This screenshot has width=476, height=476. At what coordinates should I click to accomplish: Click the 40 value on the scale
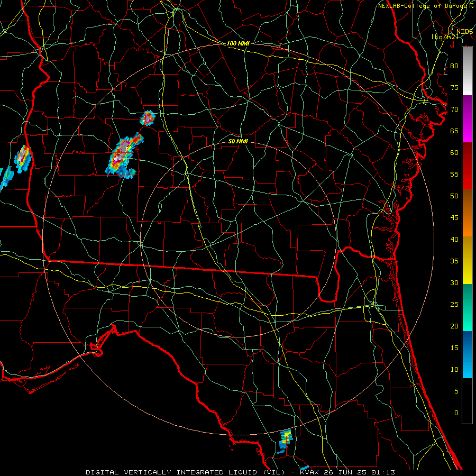[454, 240]
